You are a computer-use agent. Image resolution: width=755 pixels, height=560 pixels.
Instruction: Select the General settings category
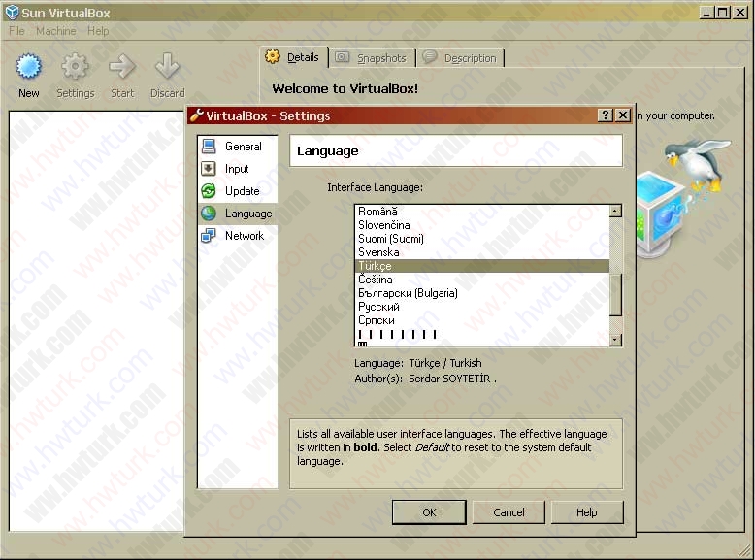tap(238, 147)
